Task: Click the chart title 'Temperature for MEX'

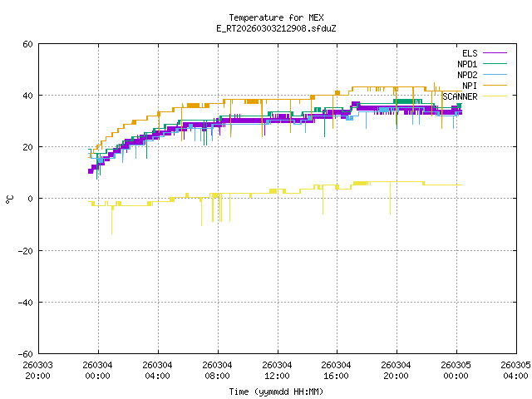Action: (x=276, y=17)
